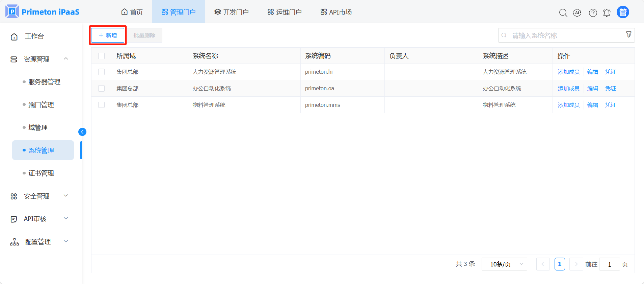Click the 新增 button

[108, 35]
